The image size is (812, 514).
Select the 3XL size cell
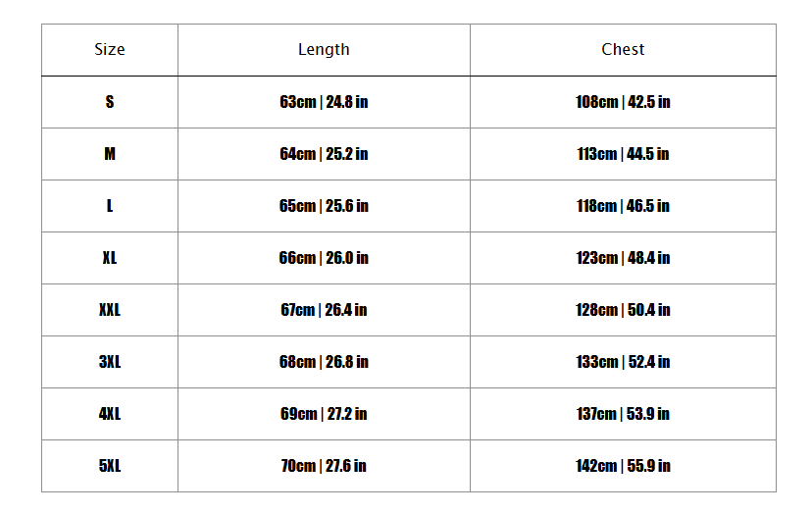point(110,362)
